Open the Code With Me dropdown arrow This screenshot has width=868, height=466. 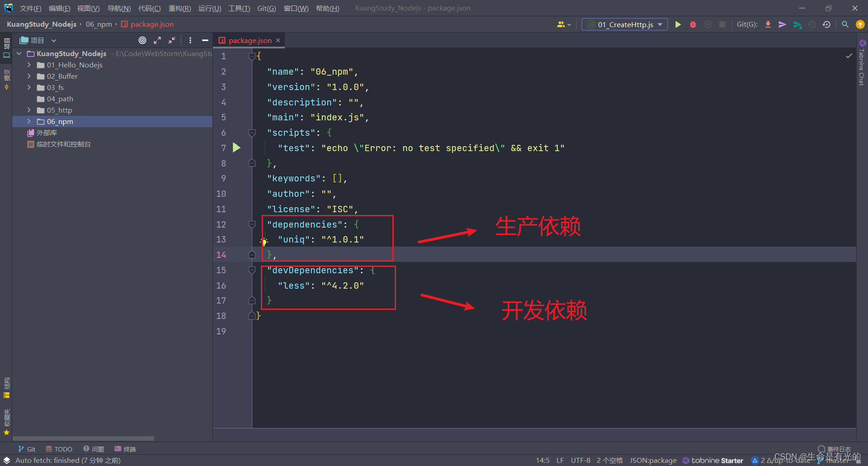coord(569,25)
